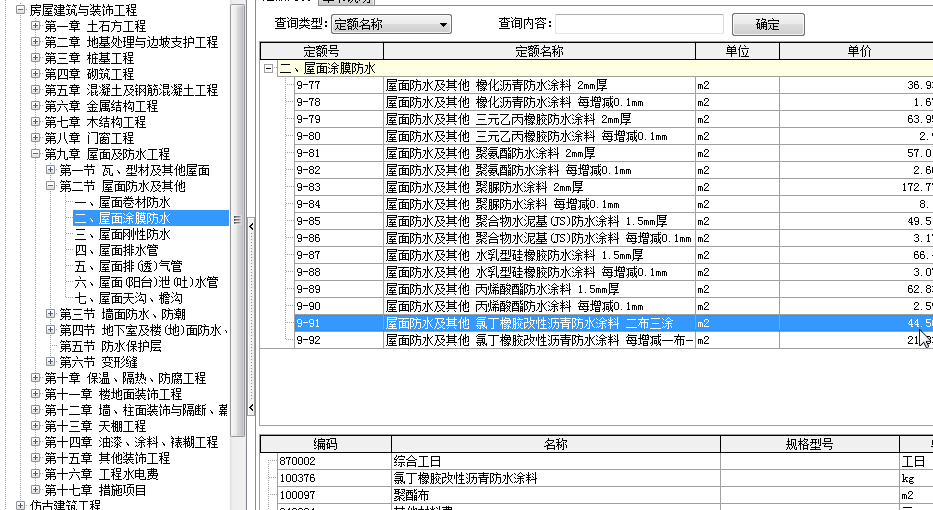Click the 定额名称 column header
933x510 pixels.
pos(540,51)
